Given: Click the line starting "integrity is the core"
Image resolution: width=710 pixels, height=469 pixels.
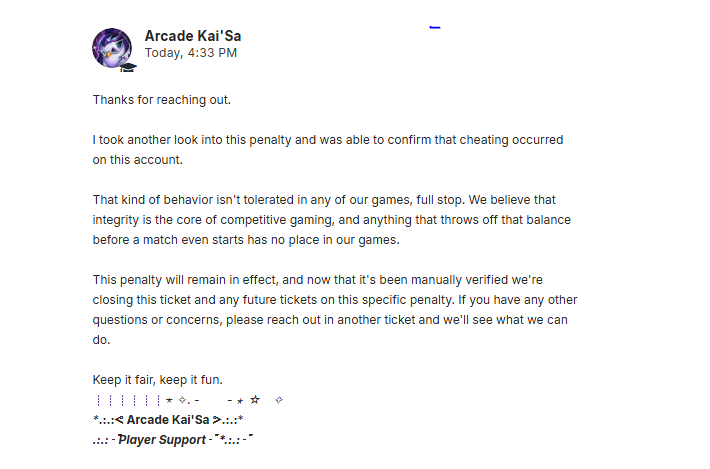Looking at the screenshot, I should point(331,220).
